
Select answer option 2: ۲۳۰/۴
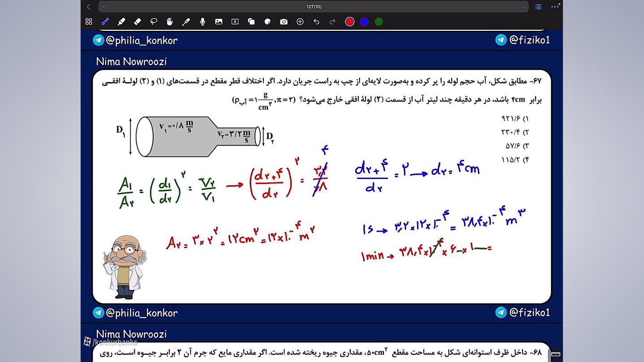[515, 132]
